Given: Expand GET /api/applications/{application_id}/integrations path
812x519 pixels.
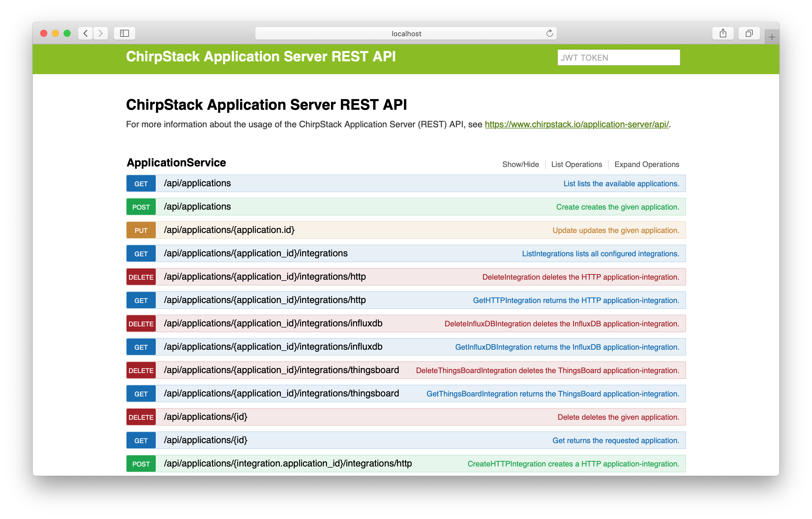Looking at the screenshot, I should [x=256, y=253].
